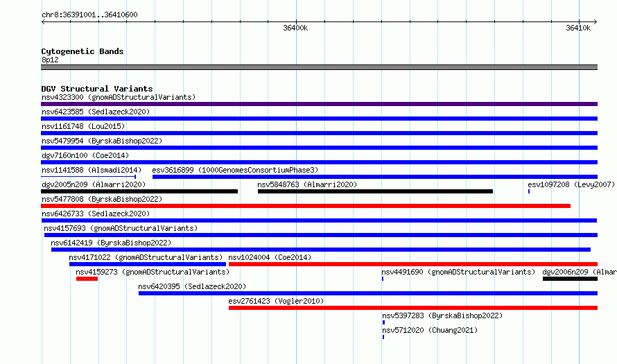Select the thin nsv1141588 variant line
The width and height of the screenshot is (617, 364).
point(89,177)
